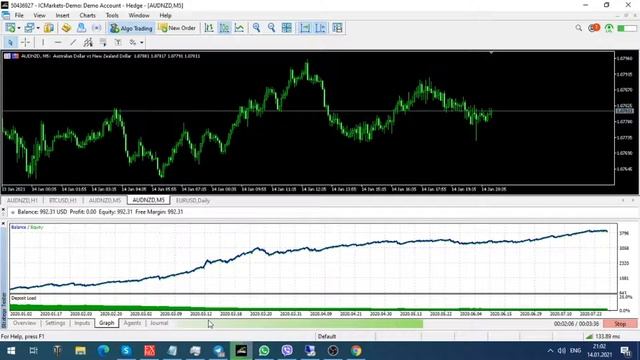Tile chart windows icon

(287, 28)
